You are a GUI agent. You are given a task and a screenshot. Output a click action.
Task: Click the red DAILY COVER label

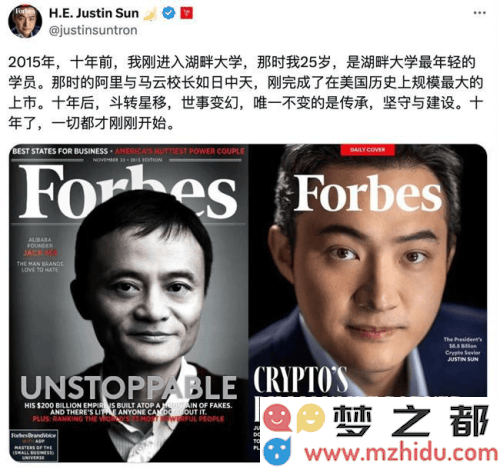[x=368, y=150]
